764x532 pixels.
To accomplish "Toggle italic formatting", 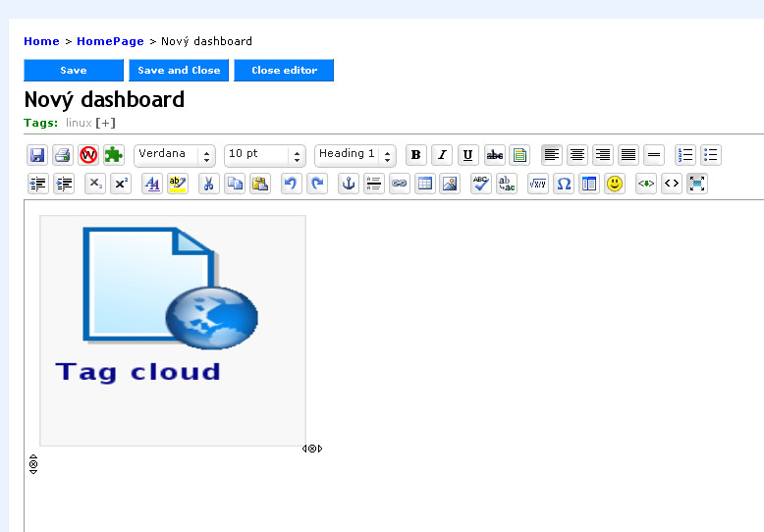I will pyautogui.click(x=442, y=155).
